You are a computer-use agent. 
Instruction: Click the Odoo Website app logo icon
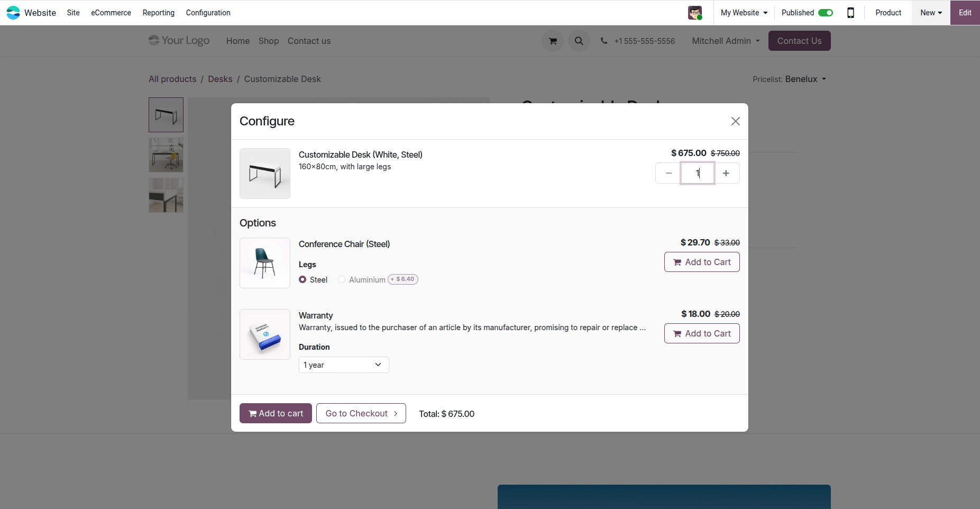13,13
